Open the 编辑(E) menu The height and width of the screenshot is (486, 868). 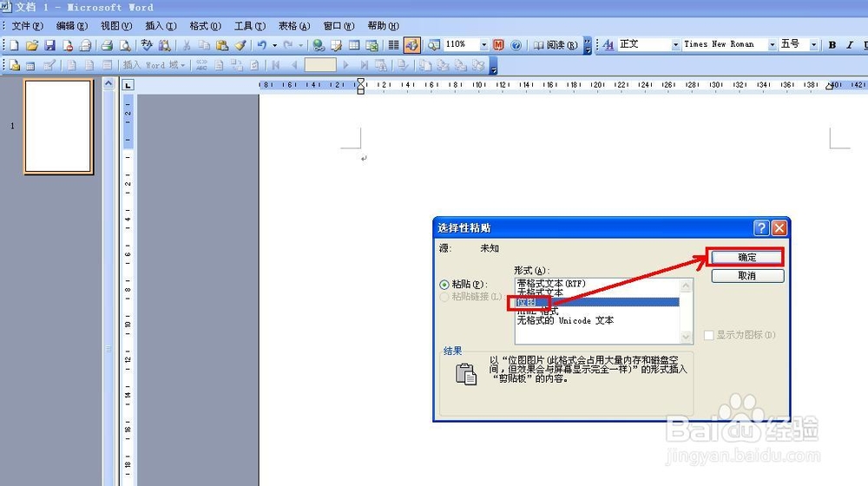(x=72, y=26)
